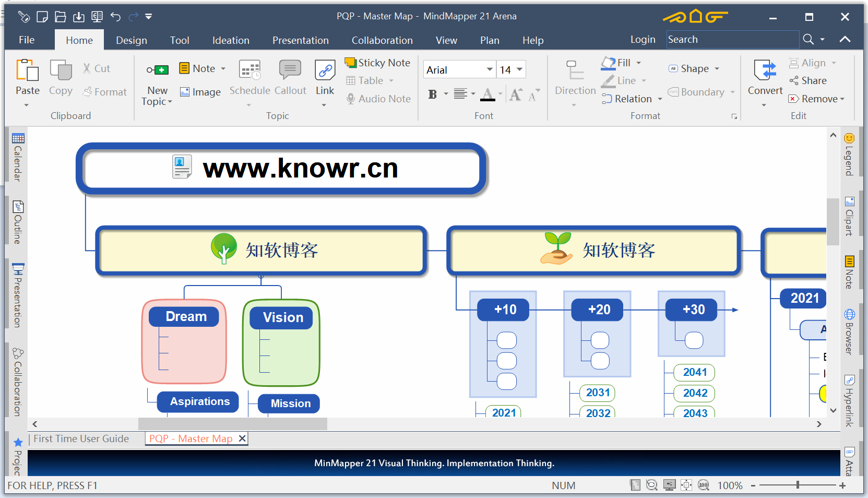
Task: Open the Format group dialog launcher
Action: pyautogui.click(x=734, y=116)
